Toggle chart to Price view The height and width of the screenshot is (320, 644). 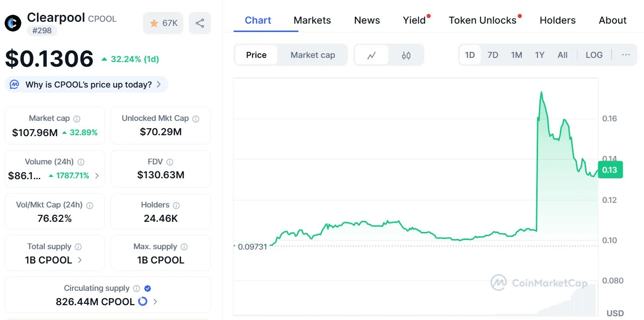(256, 55)
